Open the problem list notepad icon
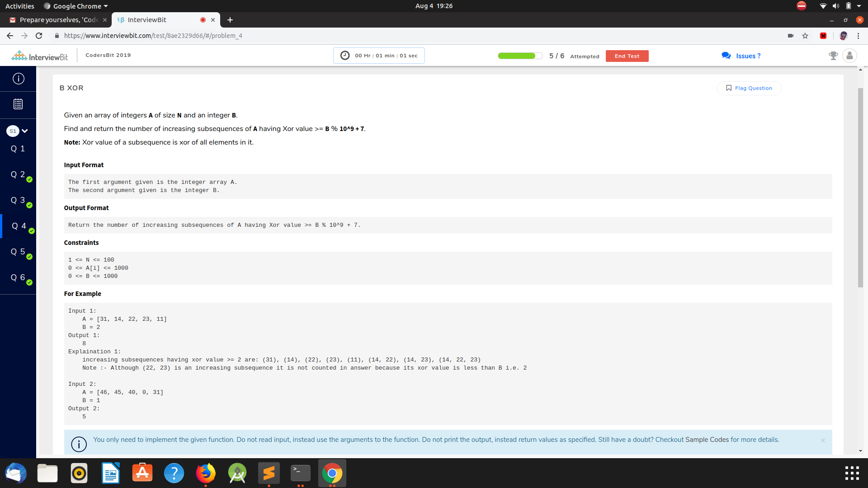The height and width of the screenshot is (488, 868). pyautogui.click(x=18, y=104)
